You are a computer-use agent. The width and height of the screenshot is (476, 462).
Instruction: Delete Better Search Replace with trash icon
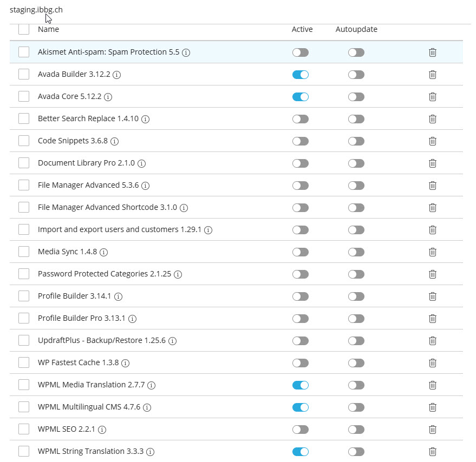click(x=433, y=119)
